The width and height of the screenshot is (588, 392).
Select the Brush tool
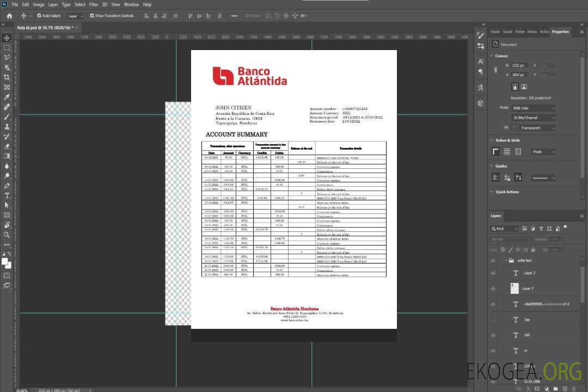click(7, 117)
